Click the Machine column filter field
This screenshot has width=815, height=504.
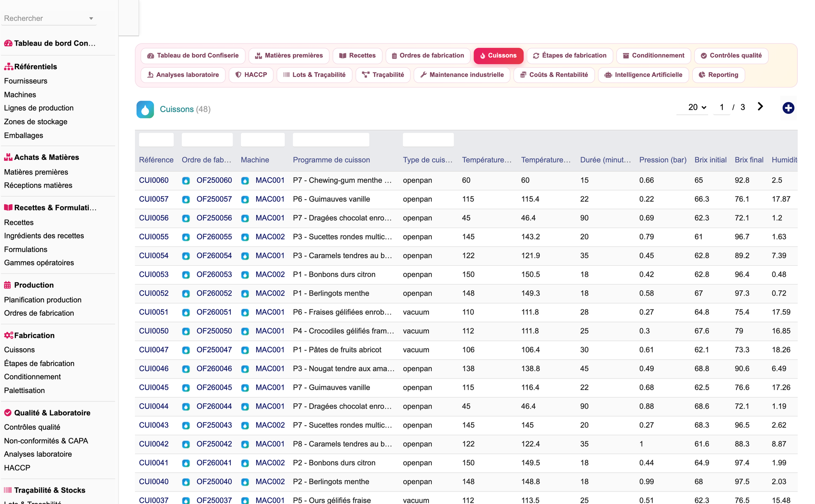[263, 140]
